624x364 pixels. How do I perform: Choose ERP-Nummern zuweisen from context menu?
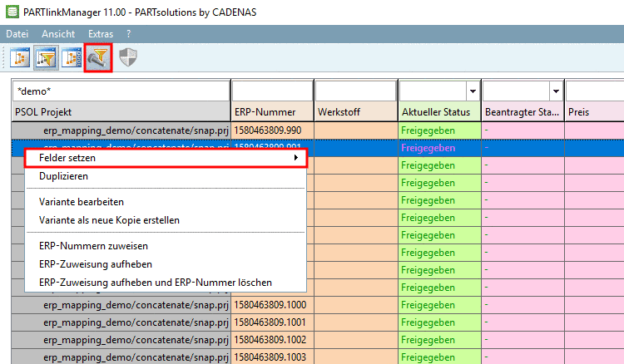(x=166, y=246)
